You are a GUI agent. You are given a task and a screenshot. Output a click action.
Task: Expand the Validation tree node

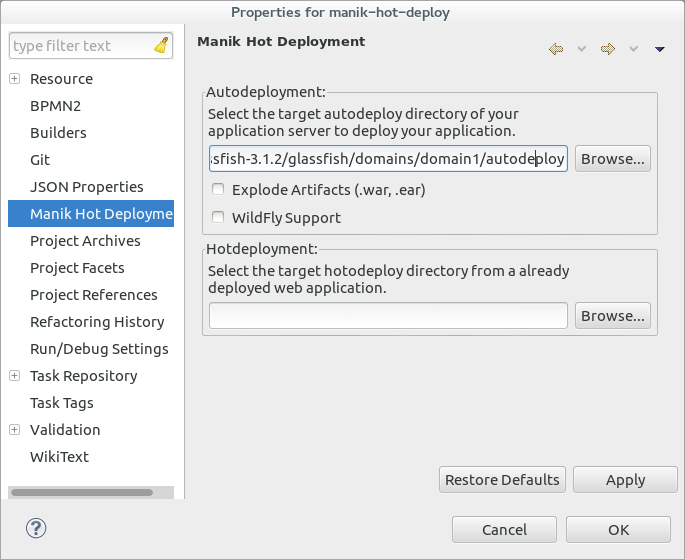pyautogui.click(x=14, y=430)
